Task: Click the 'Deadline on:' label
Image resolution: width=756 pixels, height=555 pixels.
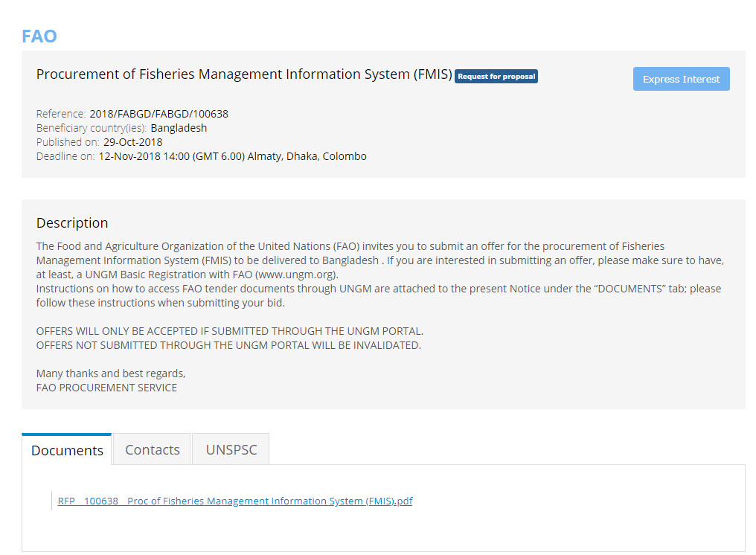Action: pos(65,156)
